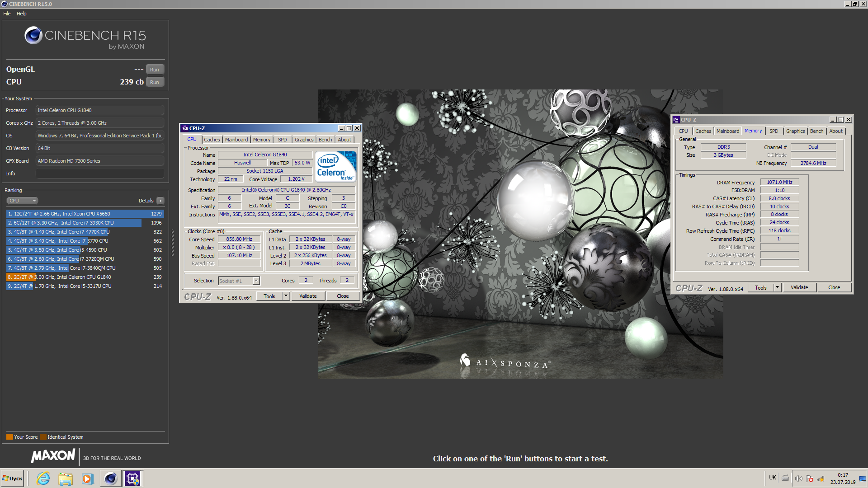Switch to Memory tab in left CPU-Z window
This screenshot has width=868, height=488.
[x=262, y=140]
